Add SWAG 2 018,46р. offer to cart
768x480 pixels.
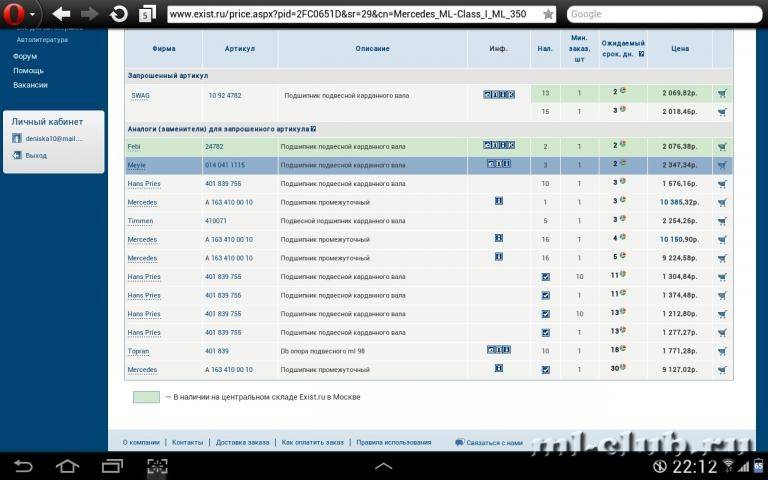[722, 112]
